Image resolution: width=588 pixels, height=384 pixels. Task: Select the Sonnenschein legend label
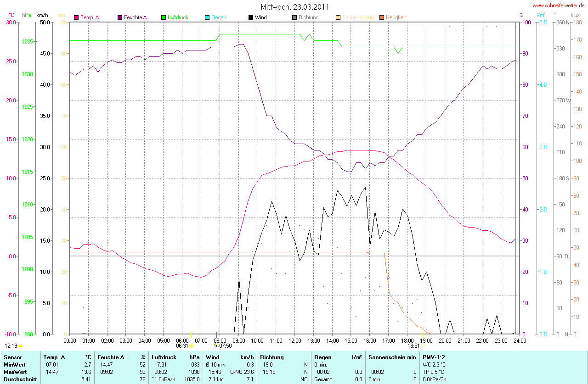(x=358, y=17)
